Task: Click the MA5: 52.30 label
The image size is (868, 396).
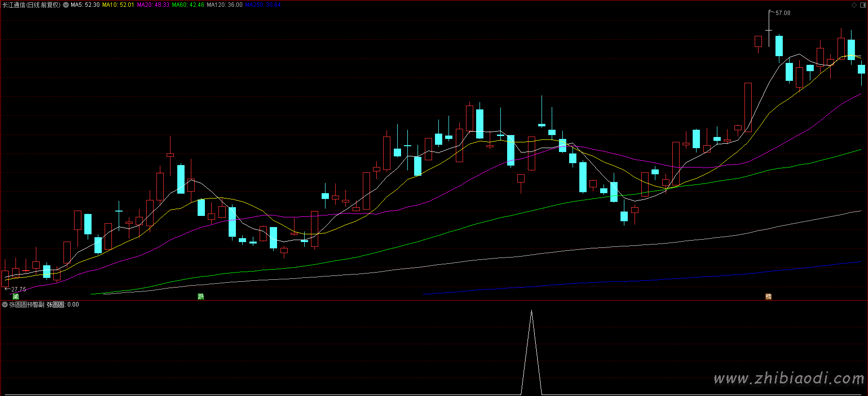Action: coord(85,5)
